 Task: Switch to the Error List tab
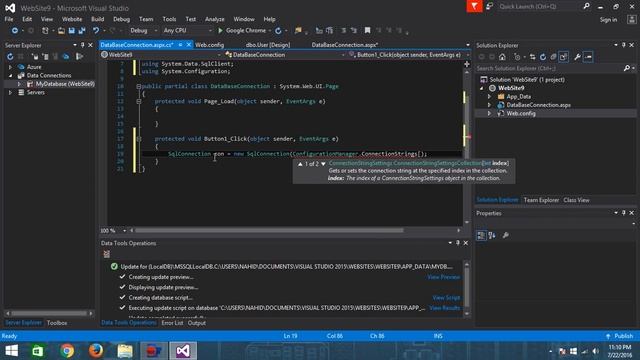(172, 323)
